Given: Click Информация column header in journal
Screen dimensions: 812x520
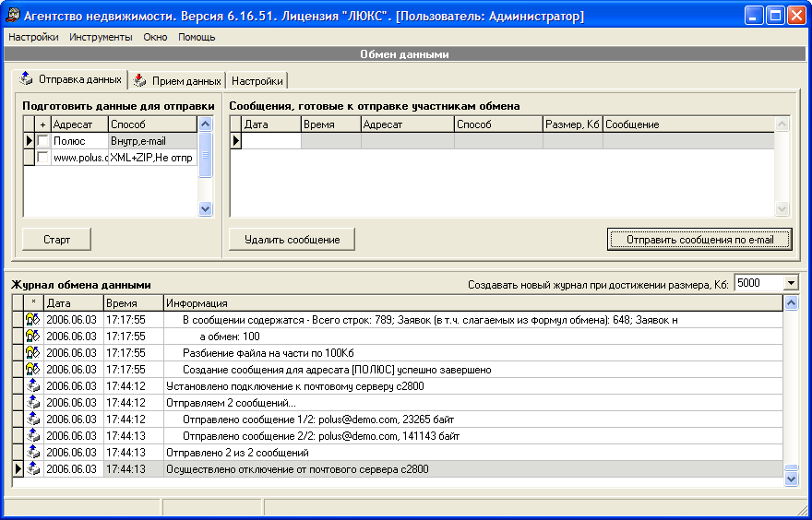Looking at the screenshot, I should [x=473, y=303].
